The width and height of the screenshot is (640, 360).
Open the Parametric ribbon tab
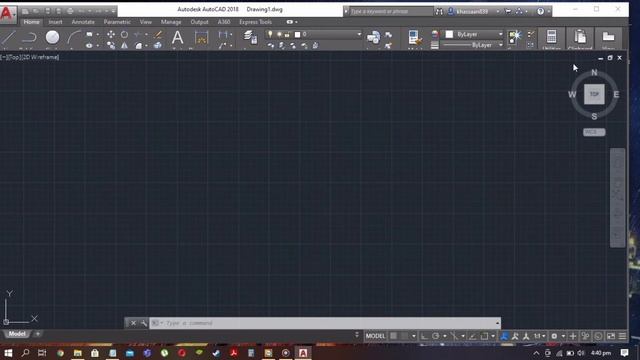(117, 22)
